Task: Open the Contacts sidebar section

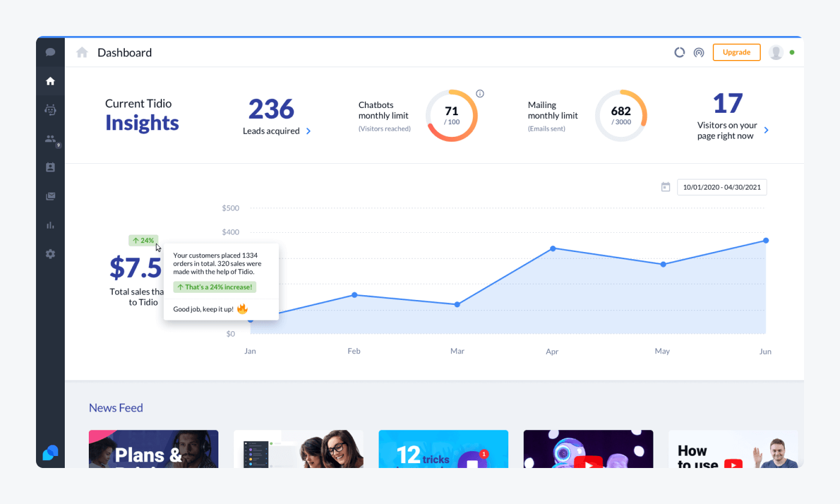Action: coord(50,167)
